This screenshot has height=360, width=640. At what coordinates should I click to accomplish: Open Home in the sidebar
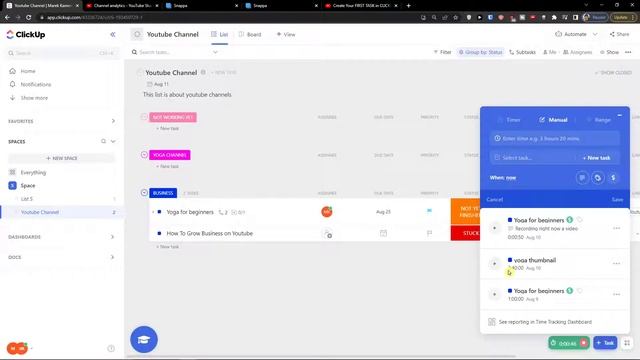point(28,71)
